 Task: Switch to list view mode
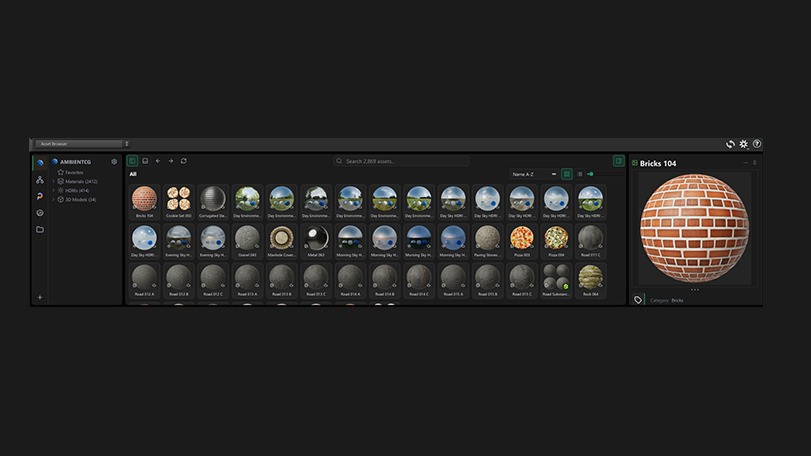pyautogui.click(x=580, y=174)
